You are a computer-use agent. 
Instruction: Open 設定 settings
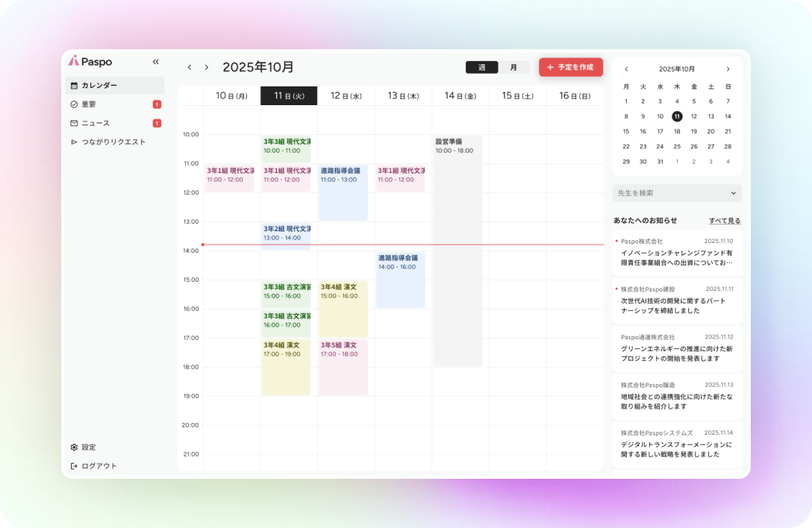pos(84,447)
